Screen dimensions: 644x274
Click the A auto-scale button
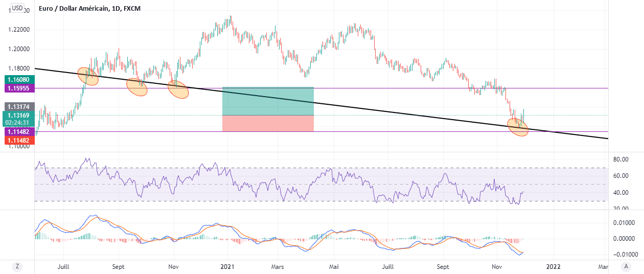pos(626,266)
